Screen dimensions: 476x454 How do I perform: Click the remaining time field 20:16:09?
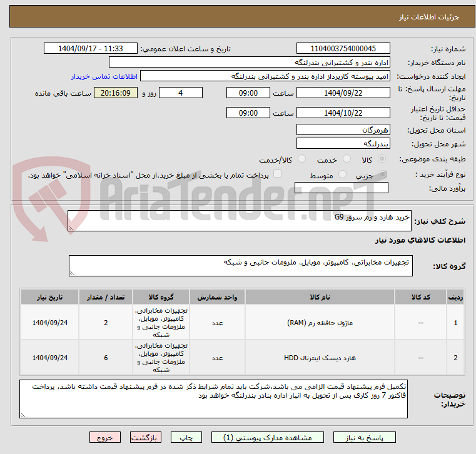(116, 93)
